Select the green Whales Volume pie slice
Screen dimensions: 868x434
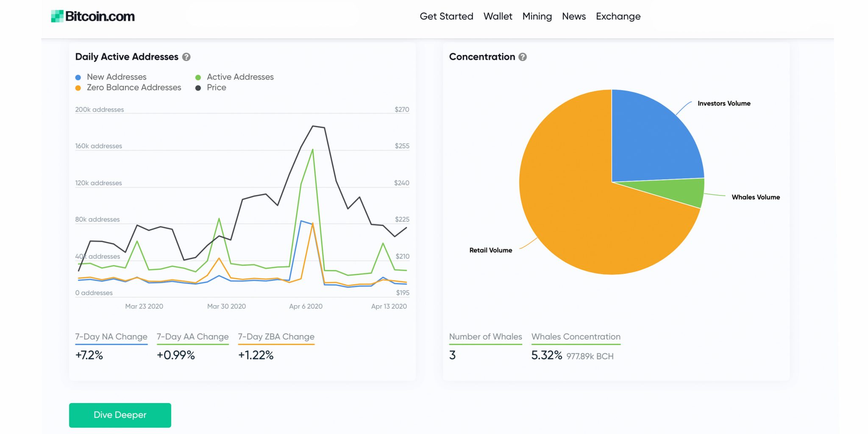click(x=678, y=191)
